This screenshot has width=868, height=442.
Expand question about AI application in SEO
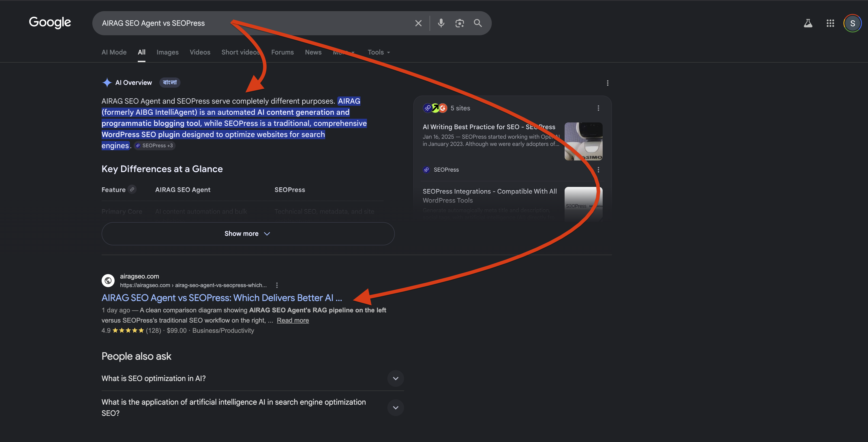(253, 408)
